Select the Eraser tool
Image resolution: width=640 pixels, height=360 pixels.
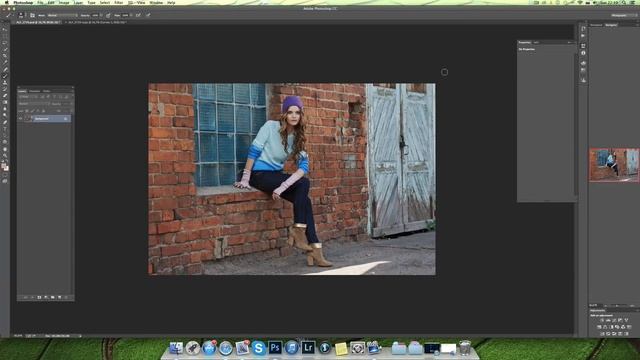5,96
